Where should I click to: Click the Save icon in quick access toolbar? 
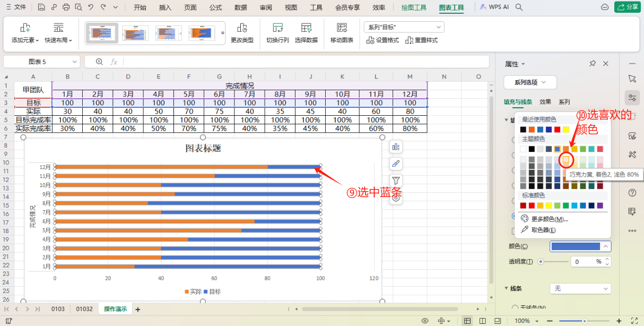pos(42,7)
